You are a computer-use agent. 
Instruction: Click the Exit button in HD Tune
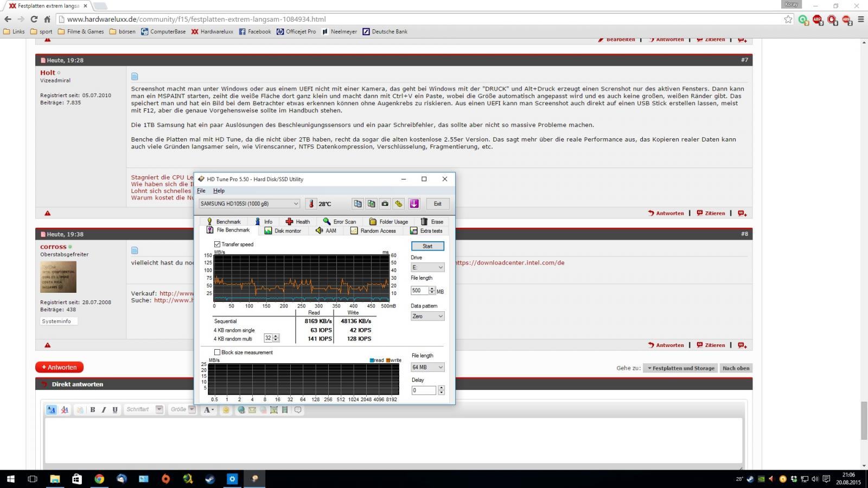(x=437, y=204)
